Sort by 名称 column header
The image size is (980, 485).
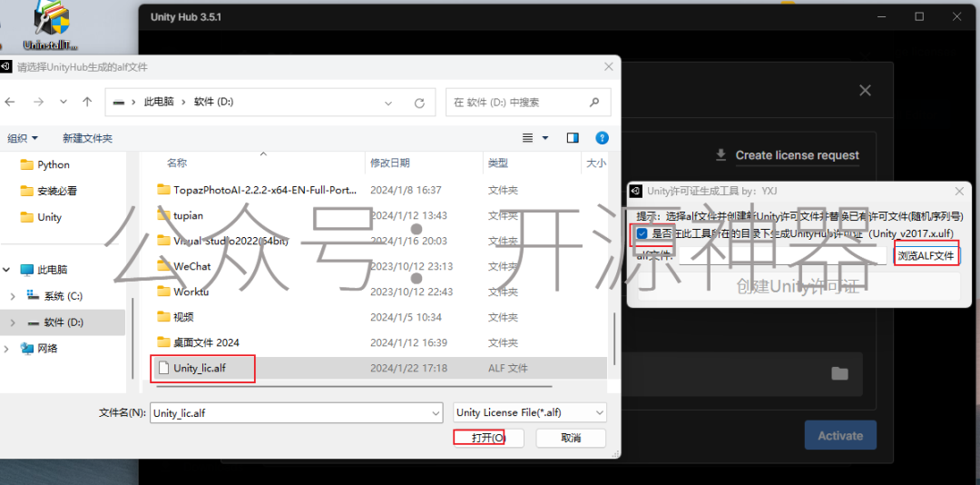177,163
